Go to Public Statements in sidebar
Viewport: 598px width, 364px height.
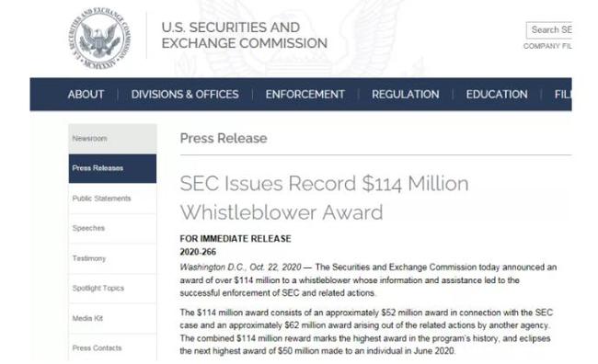click(x=112, y=199)
